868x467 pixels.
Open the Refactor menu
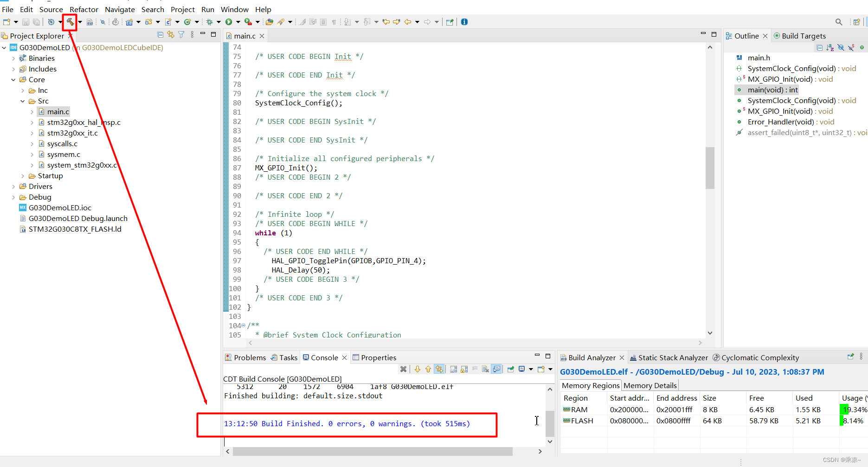pyautogui.click(x=84, y=9)
